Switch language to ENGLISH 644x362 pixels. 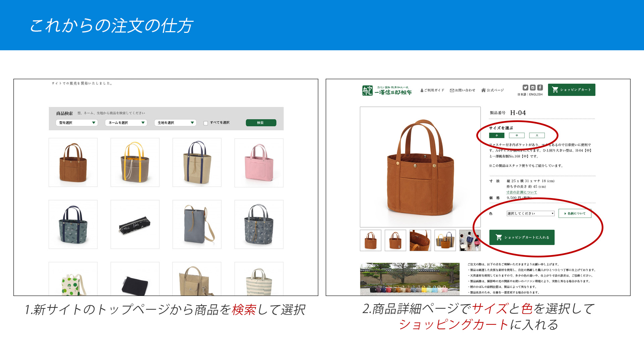coord(536,95)
